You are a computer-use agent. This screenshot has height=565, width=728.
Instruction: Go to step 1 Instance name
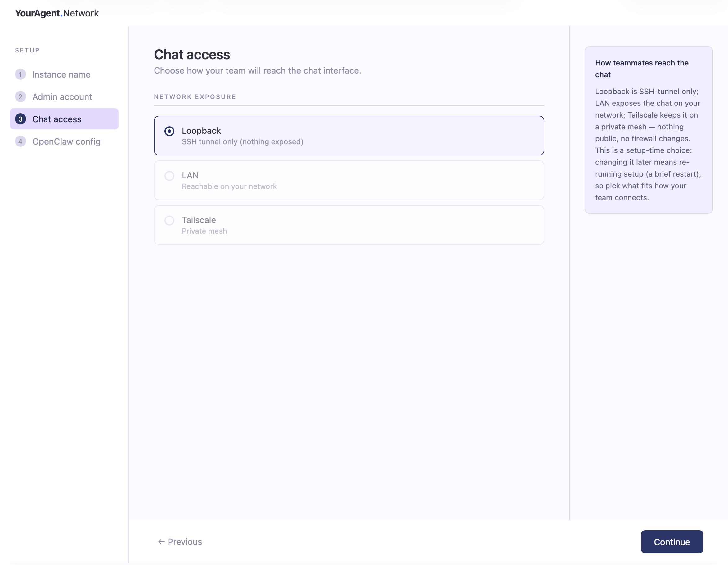64,74
